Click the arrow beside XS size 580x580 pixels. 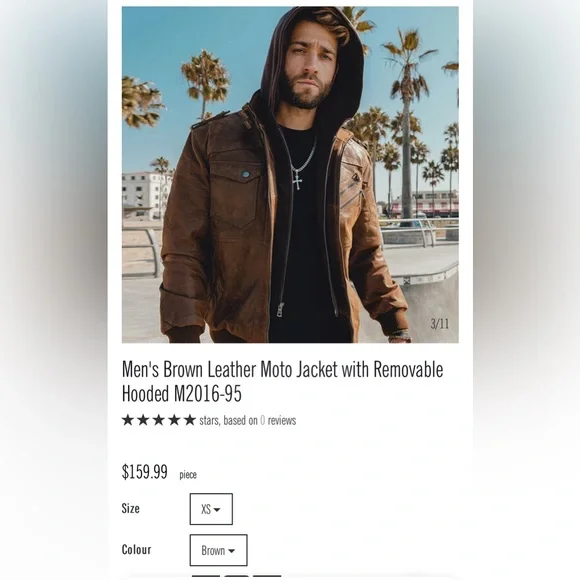click(217, 510)
